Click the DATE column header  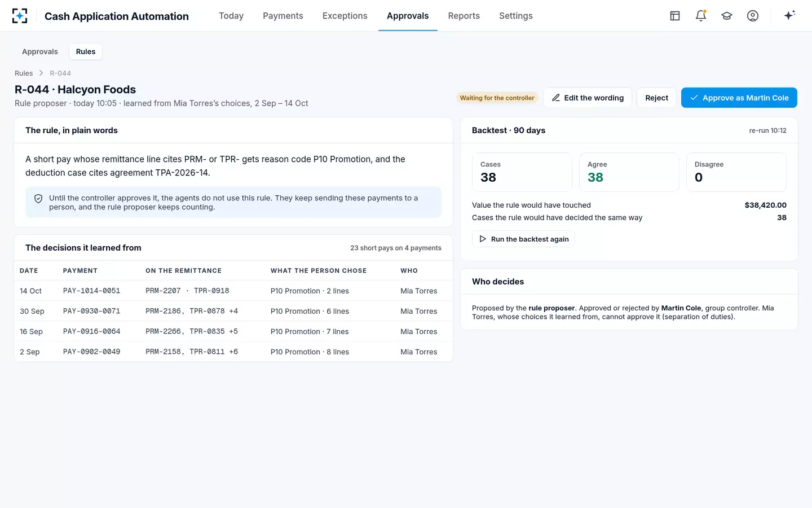coord(29,271)
